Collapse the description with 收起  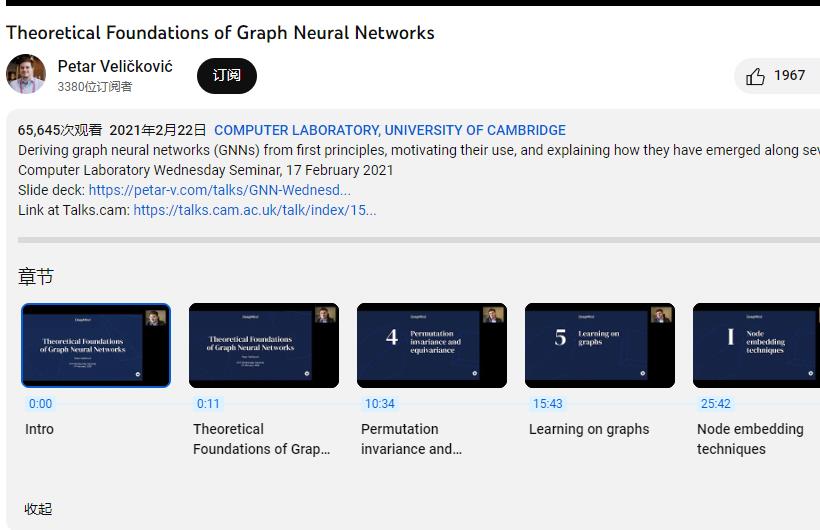(38, 509)
